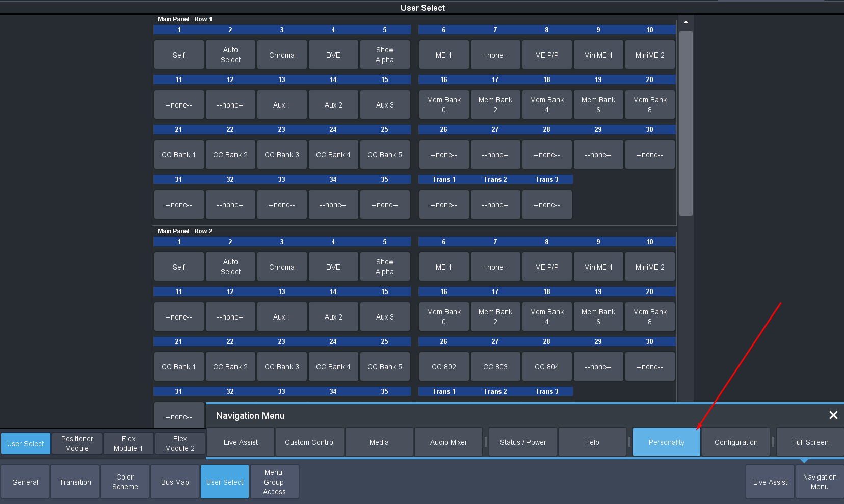844x504 pixels.
Task: Click Row 1 CC Bank 3 button
Action: point(282,155)
